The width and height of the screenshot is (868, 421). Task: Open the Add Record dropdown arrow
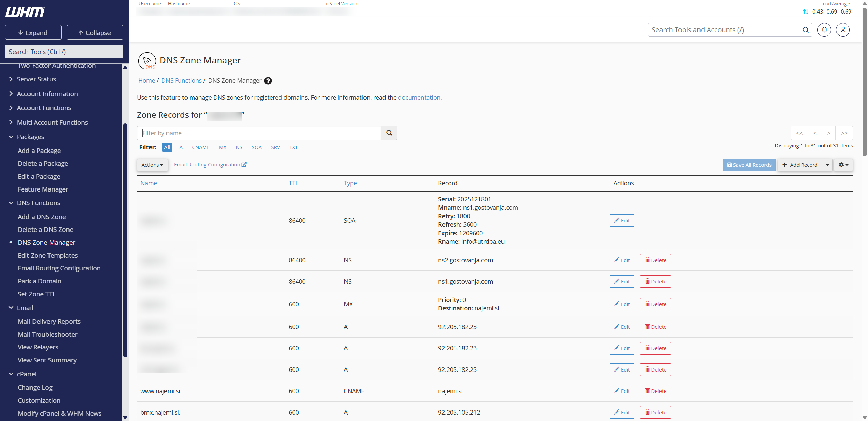[x=827, y=165]
